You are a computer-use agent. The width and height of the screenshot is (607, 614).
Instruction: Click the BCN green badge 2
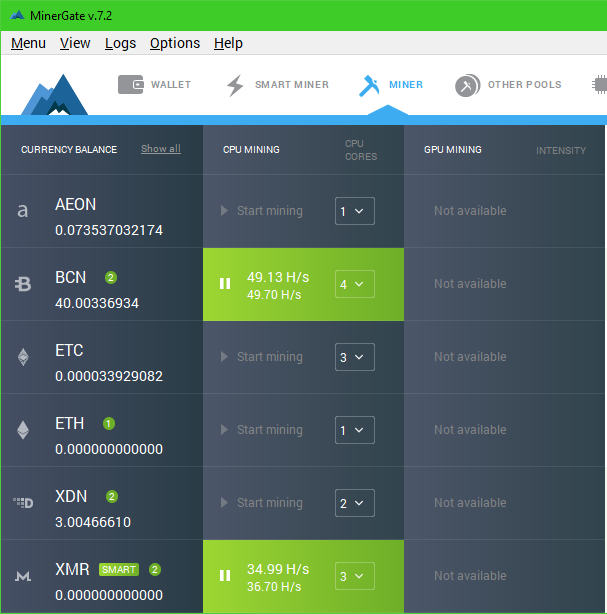[x=111, y=278]
